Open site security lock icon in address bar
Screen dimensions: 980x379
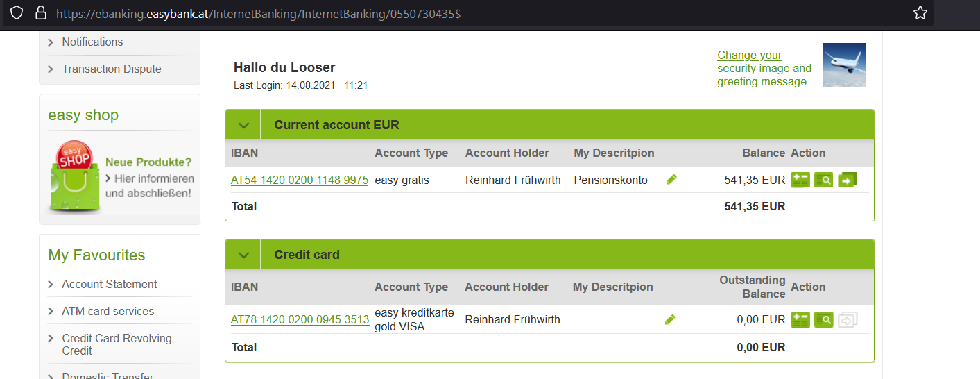pos(40,12)
